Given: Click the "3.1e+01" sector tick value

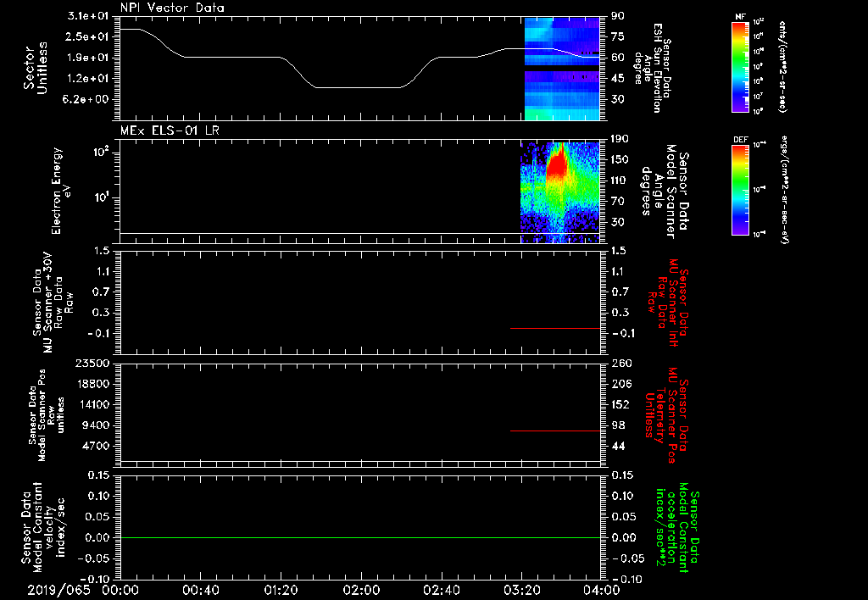Looking at the screenshot, I should coord(88,16).
